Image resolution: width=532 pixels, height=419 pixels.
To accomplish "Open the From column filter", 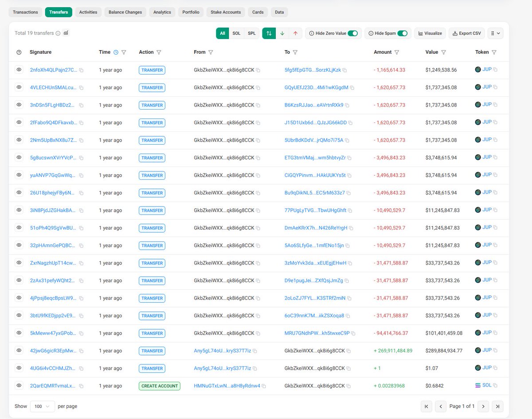I will tap(211, 52).
